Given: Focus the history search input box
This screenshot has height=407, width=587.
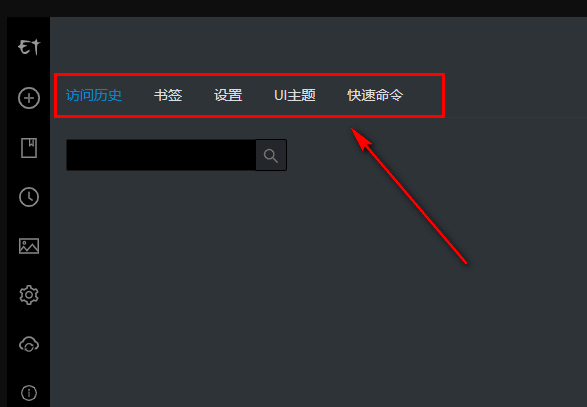Looking at the screenshot, I should (161, 155).
